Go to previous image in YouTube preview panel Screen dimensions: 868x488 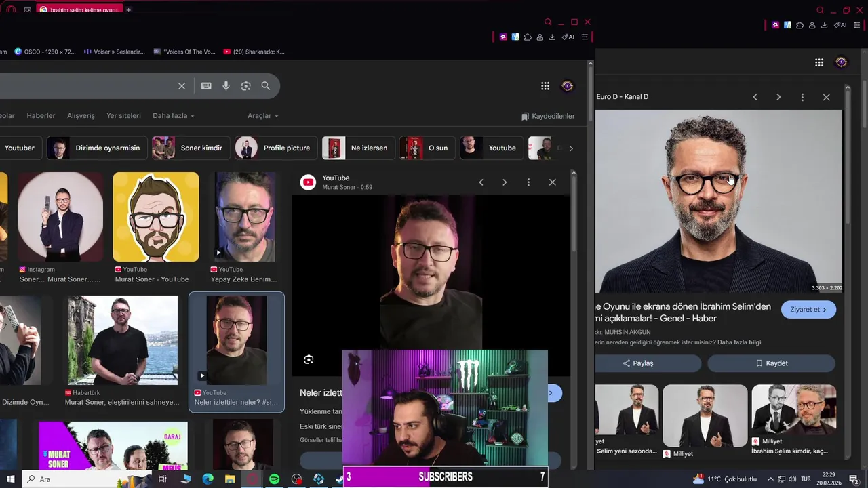[481, 182]
